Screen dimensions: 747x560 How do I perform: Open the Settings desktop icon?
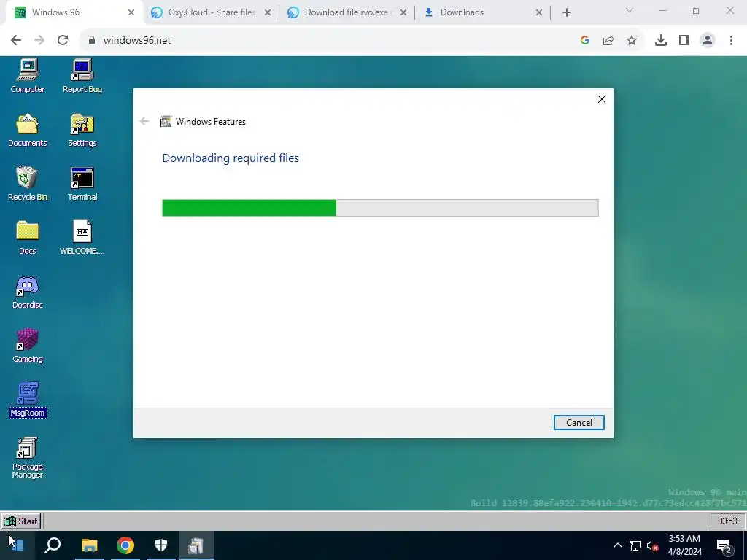coord(82,130)
